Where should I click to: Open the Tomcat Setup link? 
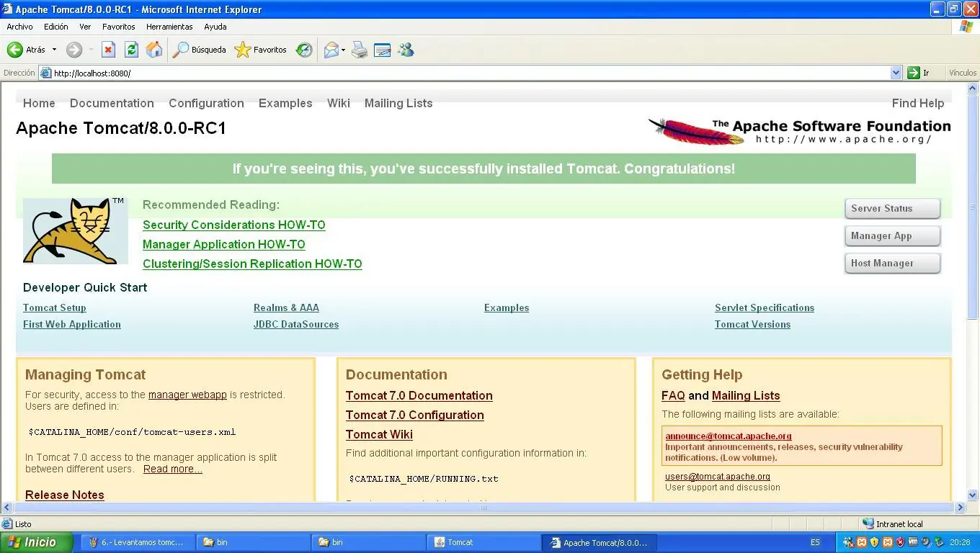(55, 307)
